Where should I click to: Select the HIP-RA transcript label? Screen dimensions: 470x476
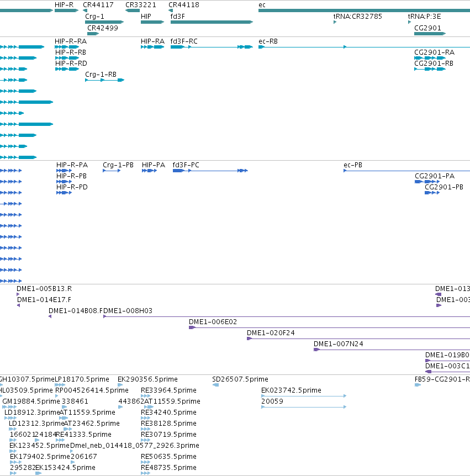(153, 41)
